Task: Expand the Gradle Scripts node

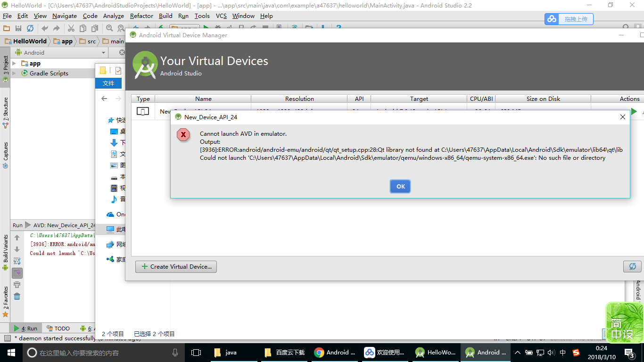Action: tap(14, 73)
